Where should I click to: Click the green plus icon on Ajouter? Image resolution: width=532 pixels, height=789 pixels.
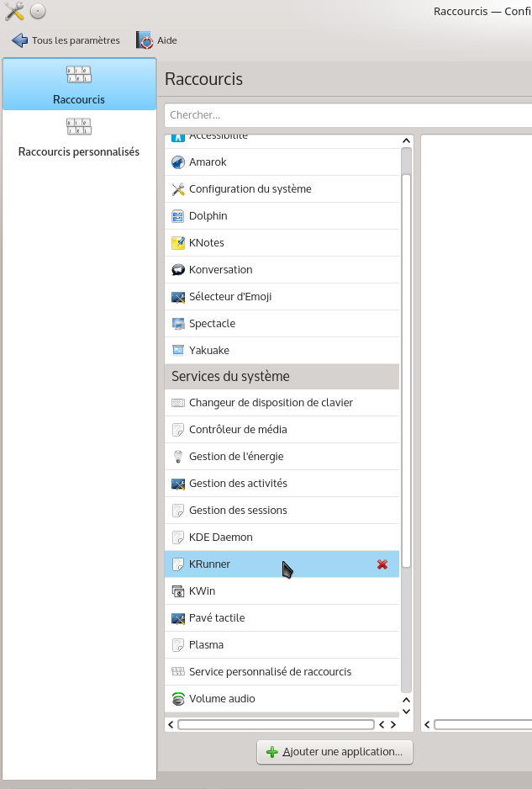click(x=272, y=752)
